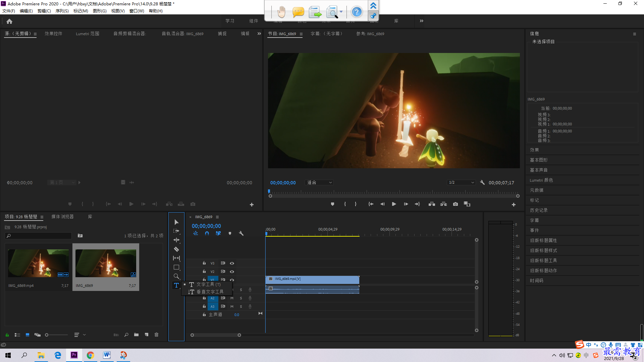This screenshot has width=644, height=362.
Task: Open the zoom level 适合 dropdown
Action: [319, 182]
